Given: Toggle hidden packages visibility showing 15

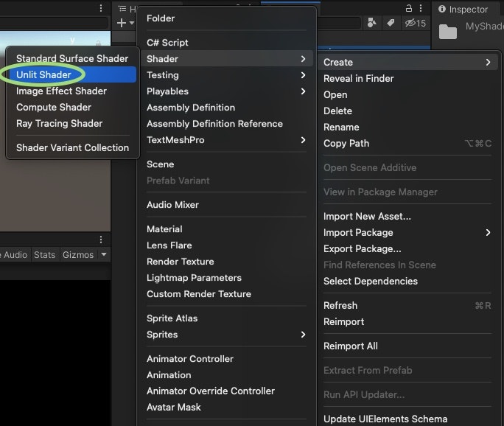Looking at the screenshot, I should coord(416,23).
